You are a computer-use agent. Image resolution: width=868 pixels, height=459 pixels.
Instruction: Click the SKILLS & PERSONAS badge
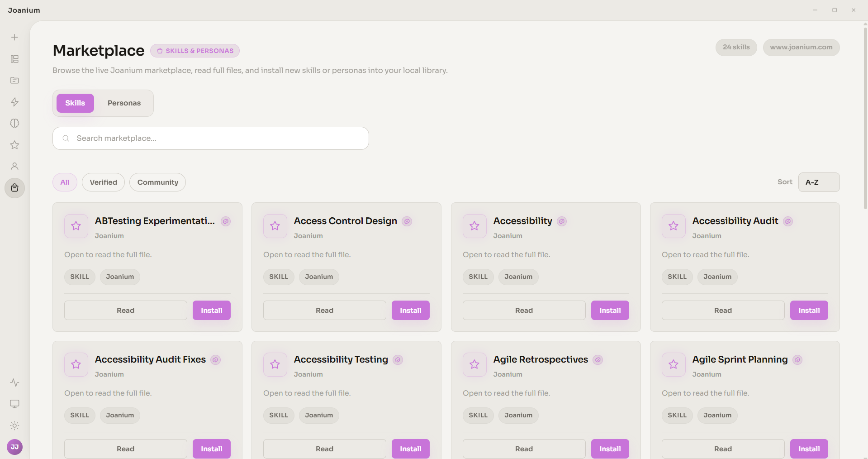tap(195, 51)
